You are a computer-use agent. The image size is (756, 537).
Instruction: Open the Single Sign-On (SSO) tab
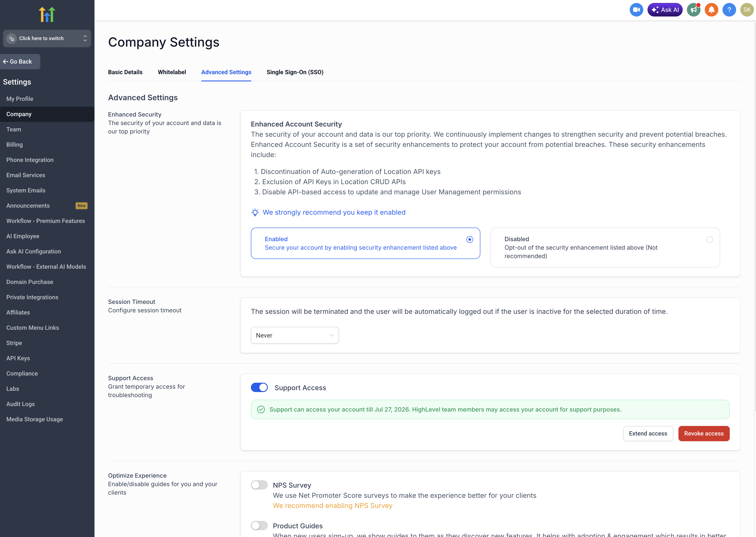pos(295,72)
